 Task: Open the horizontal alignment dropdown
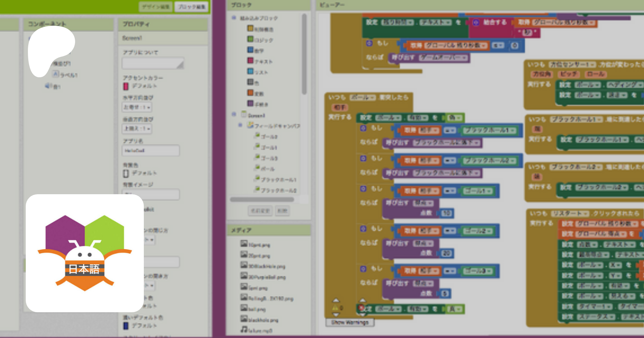point(137,107)
